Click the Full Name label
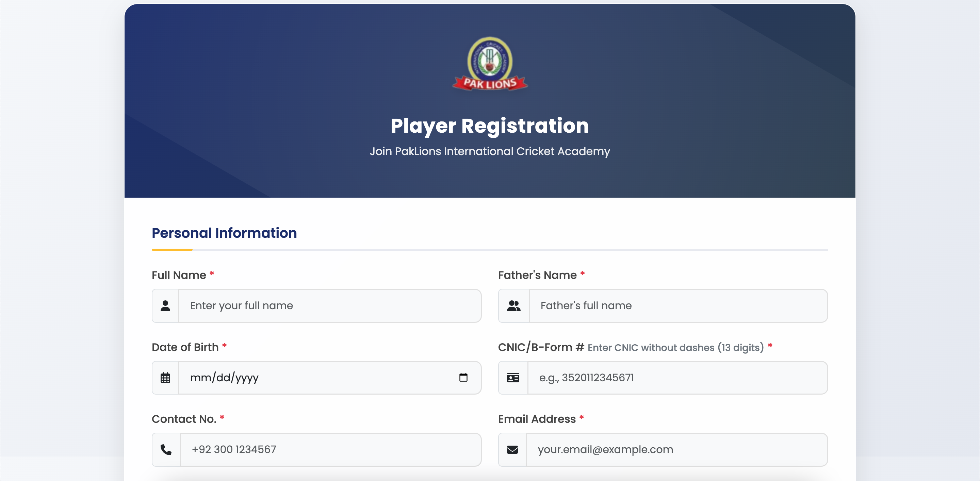The height and width of the screenshot is (481, 980). 178,275
